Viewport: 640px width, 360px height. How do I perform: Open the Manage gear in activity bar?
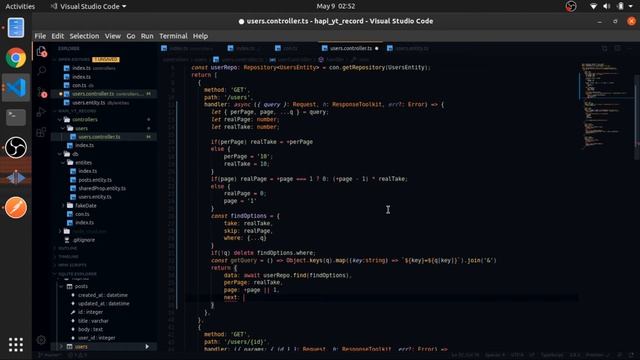[41, 340]
